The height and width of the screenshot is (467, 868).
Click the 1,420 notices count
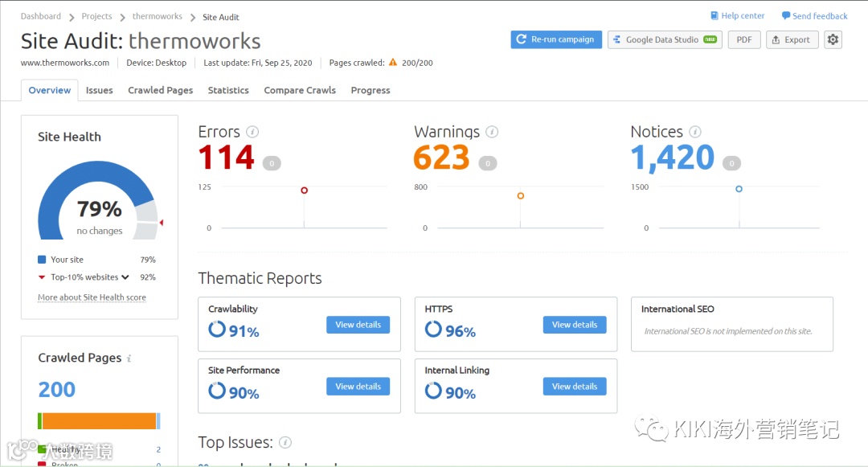[672, 158]
